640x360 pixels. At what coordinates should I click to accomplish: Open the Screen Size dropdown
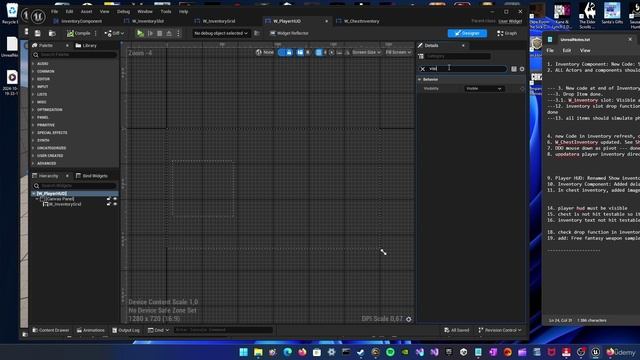(x=366, y=52)
